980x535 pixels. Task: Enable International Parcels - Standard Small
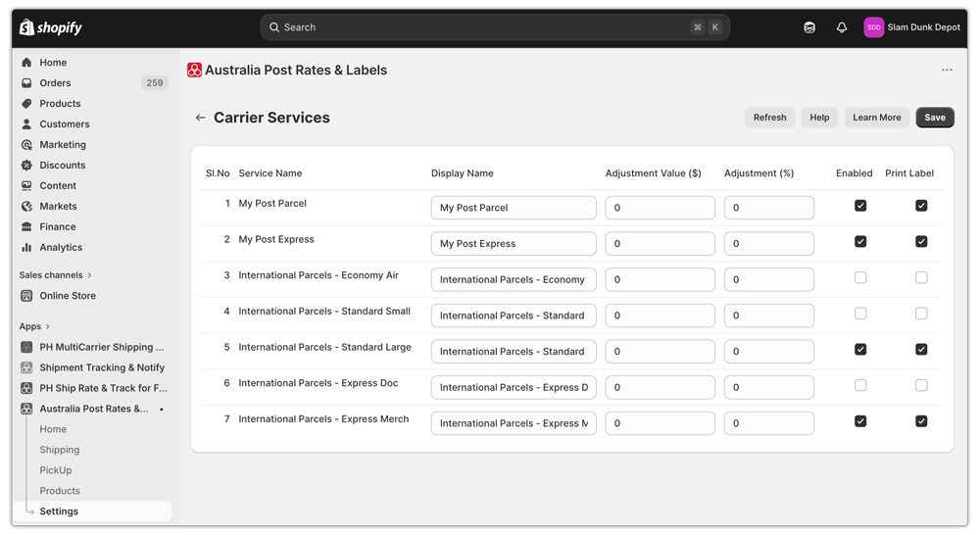[x=860, y=314]
